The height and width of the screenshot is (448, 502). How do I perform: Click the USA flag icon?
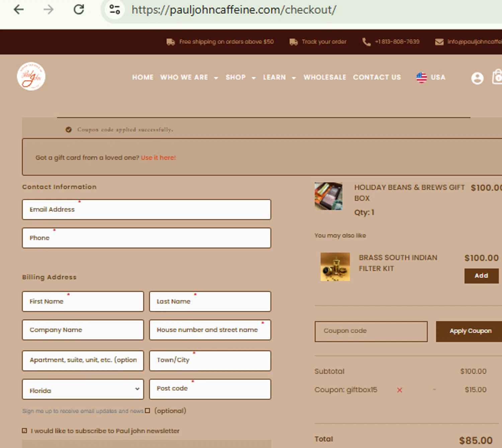coord(422,78)
